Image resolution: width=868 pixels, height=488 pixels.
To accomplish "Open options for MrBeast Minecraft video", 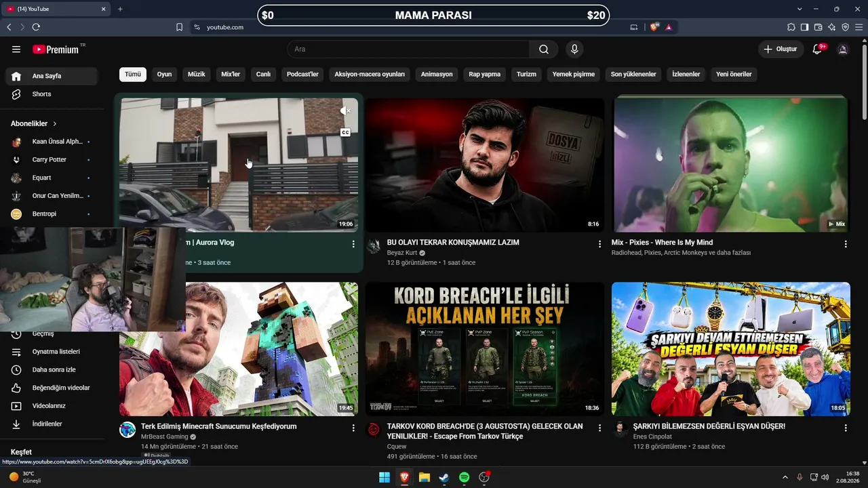I will pos(353,428).
